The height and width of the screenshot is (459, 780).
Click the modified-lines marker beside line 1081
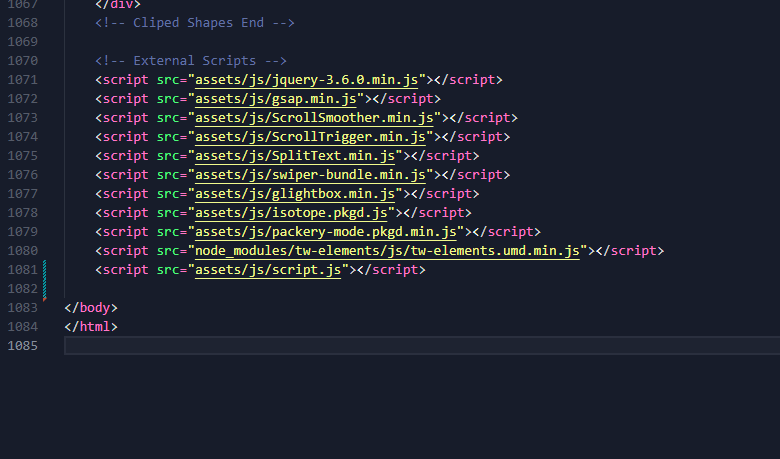[x=45, y=279]
